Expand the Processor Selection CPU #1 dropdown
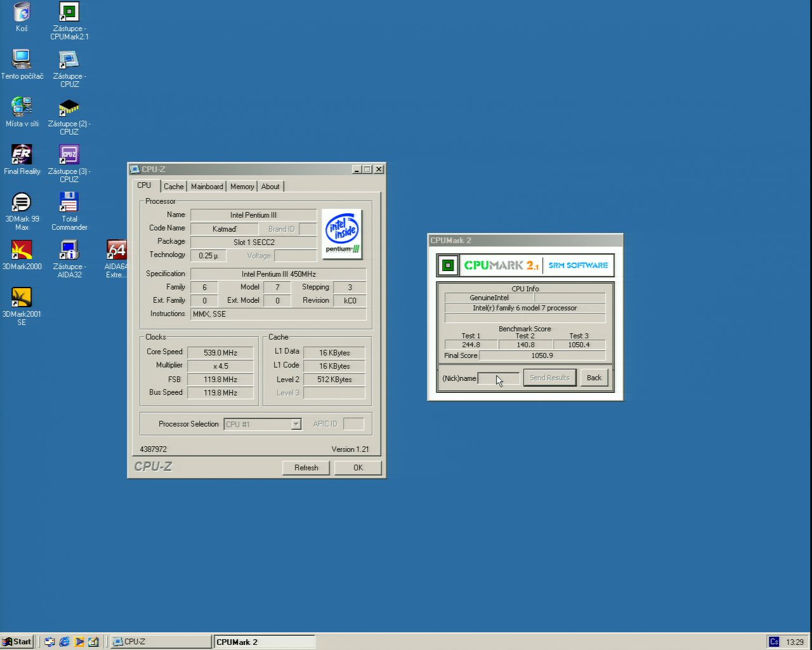Screen dimensions: 812x650 (x=296, y=424)
